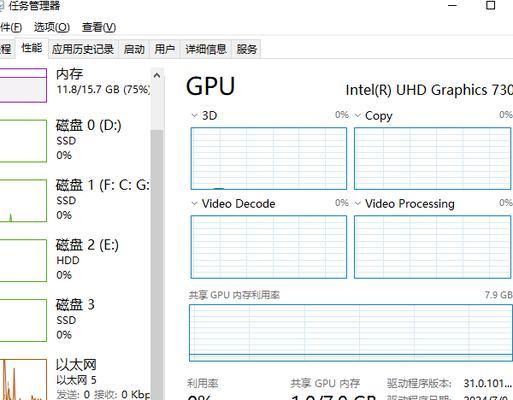Select the Disk 3 SSD entry
513x400 pixels.
[75, 320]
